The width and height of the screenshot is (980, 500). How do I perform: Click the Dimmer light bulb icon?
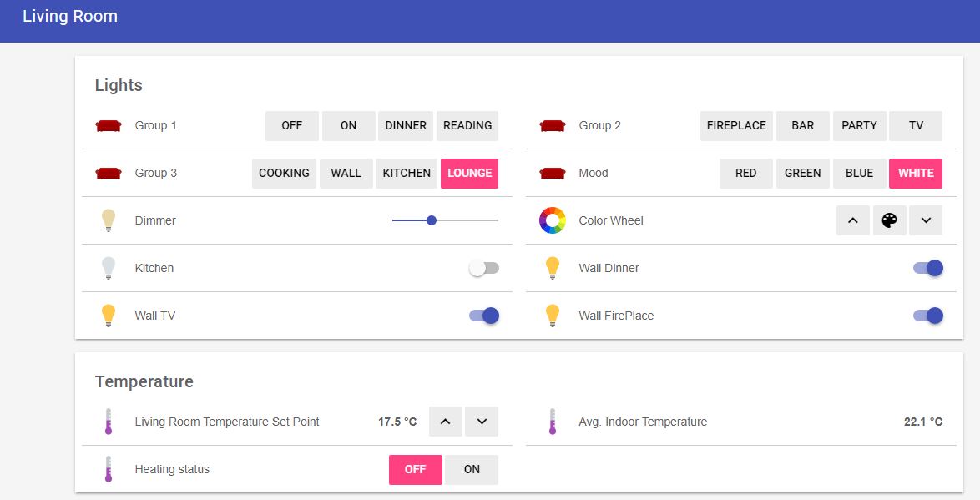coord(108,220)
